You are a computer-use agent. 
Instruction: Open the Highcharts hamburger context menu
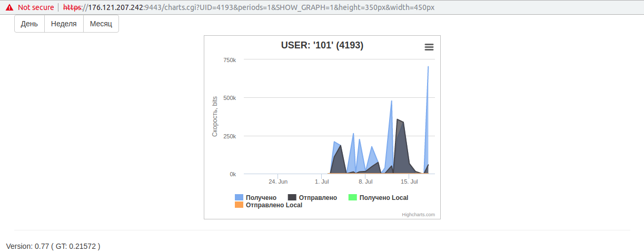point(429,47)
